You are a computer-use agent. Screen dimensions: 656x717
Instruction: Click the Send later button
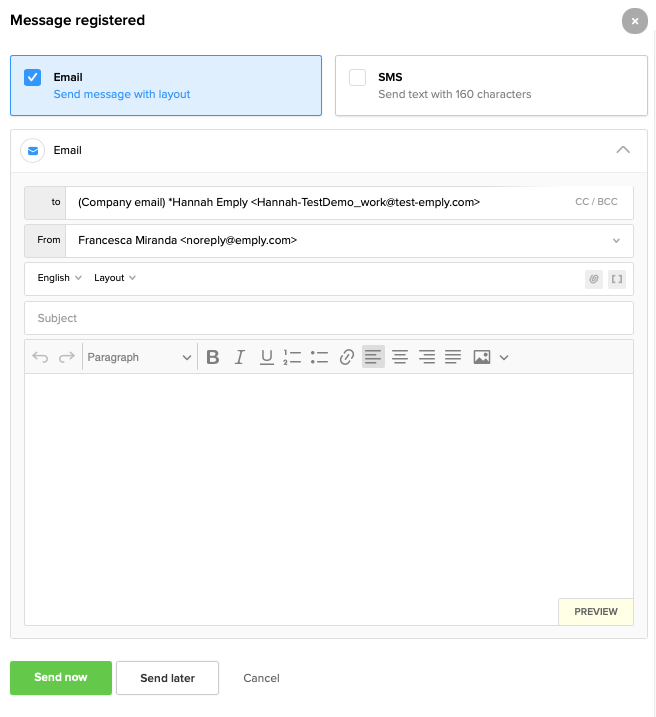[167, 678]
